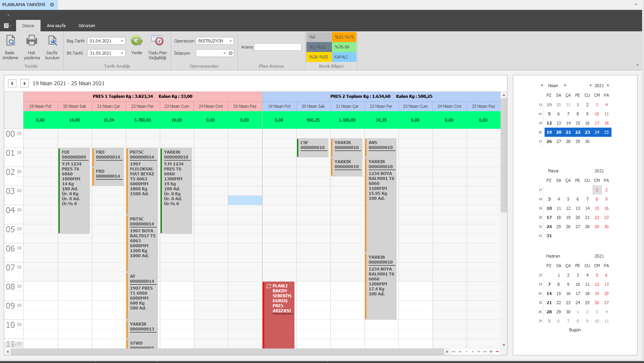644x363 pixels.
Task: Close the PLANLAMA TAKVİMİ document tab
Action: click(52, 5)
